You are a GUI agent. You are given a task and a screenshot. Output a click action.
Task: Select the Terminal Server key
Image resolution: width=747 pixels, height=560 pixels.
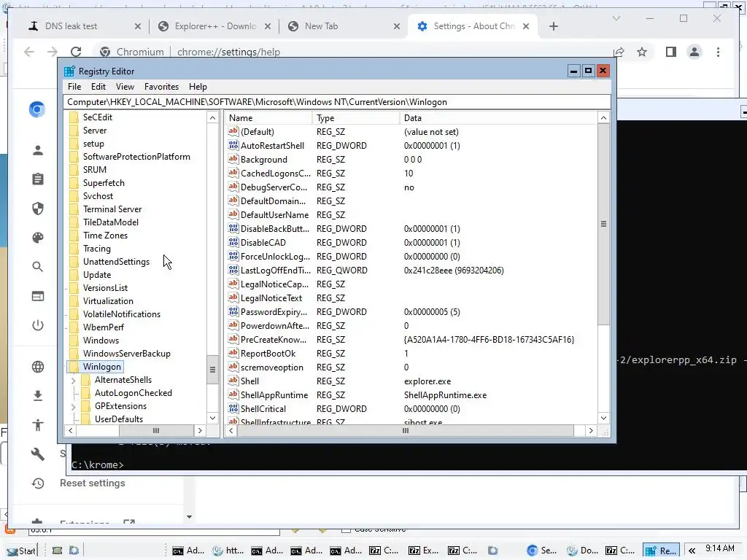112,209
